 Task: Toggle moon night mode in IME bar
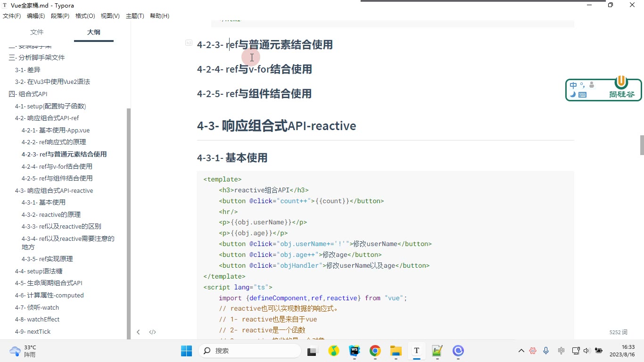pos(573,94)
